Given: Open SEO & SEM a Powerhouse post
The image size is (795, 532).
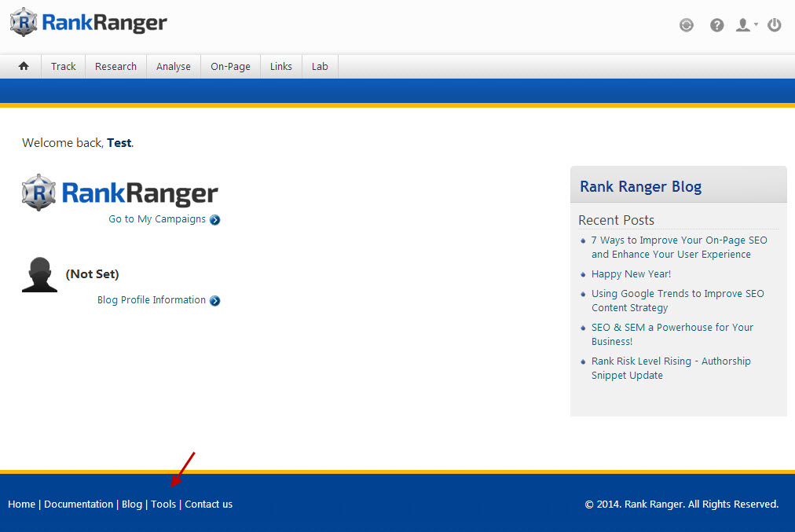Looking at the screenshot, I should [672, 334].
